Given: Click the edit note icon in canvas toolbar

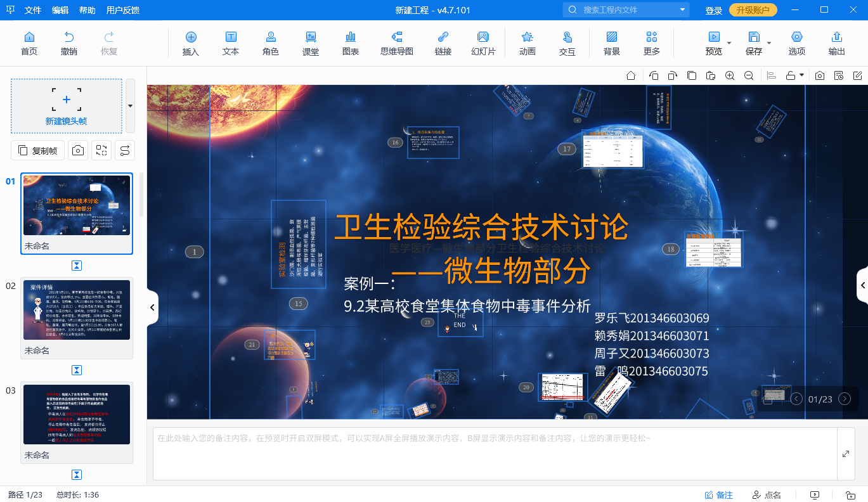Looking at the screenshot, I should coord(857,75).
